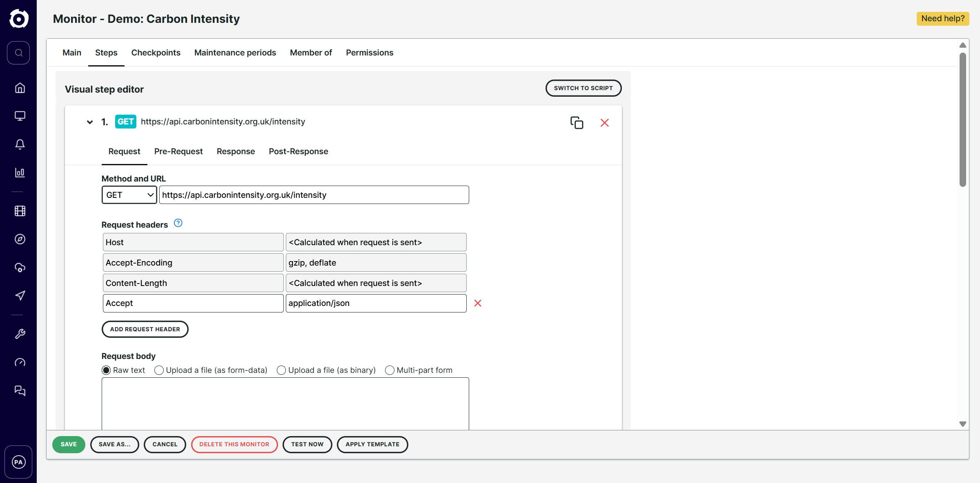Open the bar chart reports icon
The image size is (980, 483).
[x=20, y=173]
